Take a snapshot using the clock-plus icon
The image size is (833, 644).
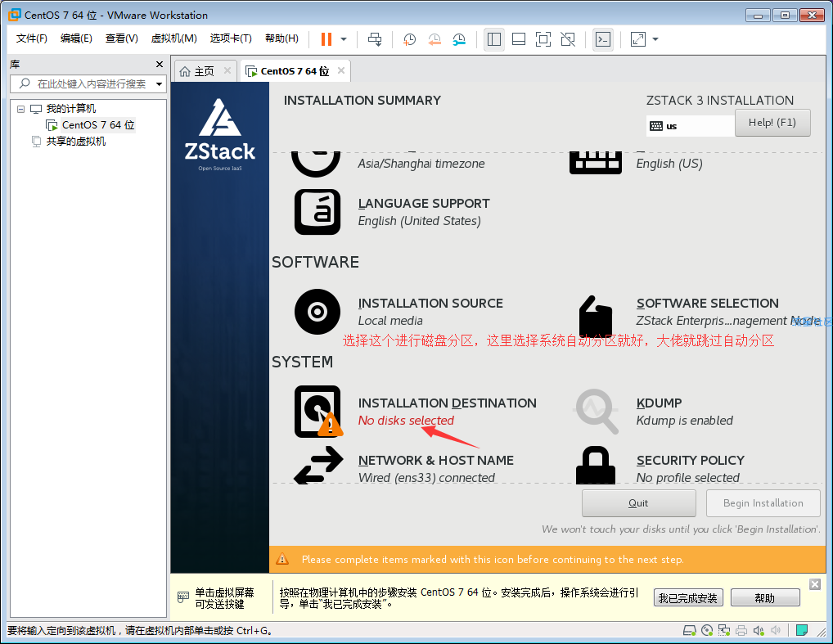click(x=409, y=39)
